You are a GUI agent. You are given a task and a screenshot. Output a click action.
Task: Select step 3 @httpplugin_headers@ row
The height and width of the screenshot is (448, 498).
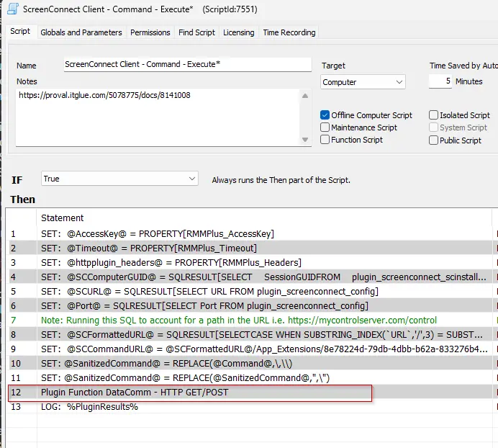point(250,263)
